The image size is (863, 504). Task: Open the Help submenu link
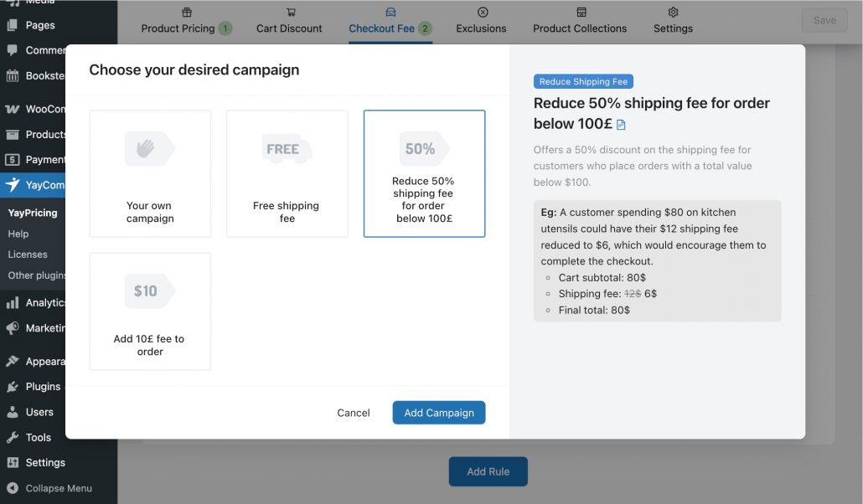click(18, 234)
